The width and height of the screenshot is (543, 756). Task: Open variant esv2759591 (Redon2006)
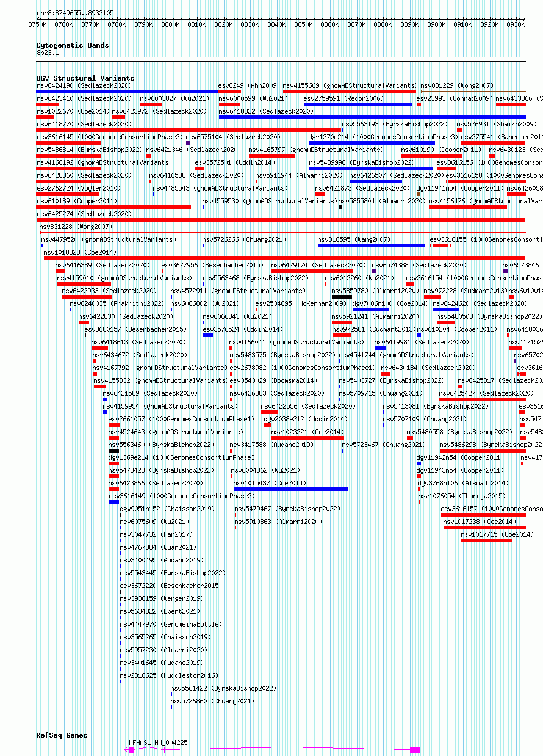point(344,98)
